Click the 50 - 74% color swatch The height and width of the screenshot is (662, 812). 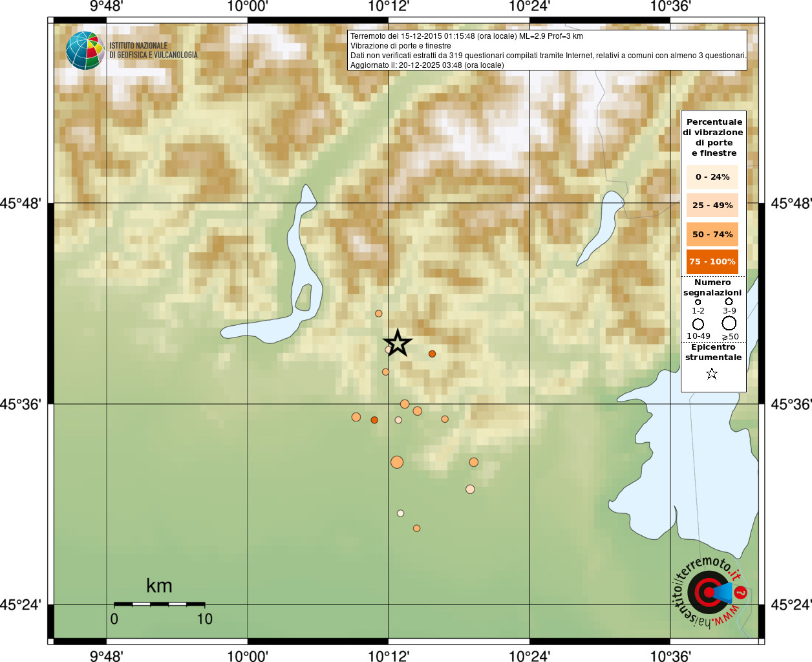pyautogui.click(x=712, y=234)
